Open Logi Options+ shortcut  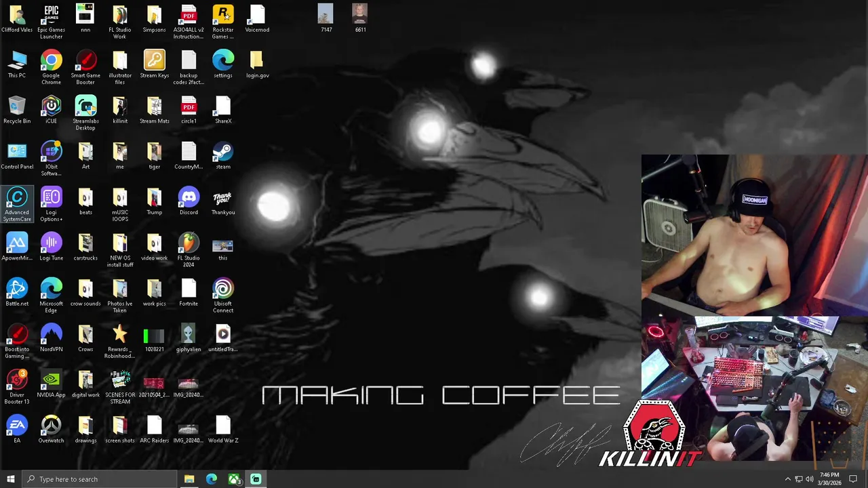51,204
